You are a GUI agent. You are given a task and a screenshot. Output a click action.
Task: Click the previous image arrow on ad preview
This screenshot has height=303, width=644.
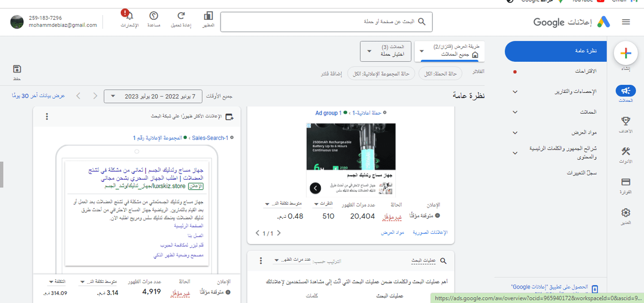click(x=316, y=188)
